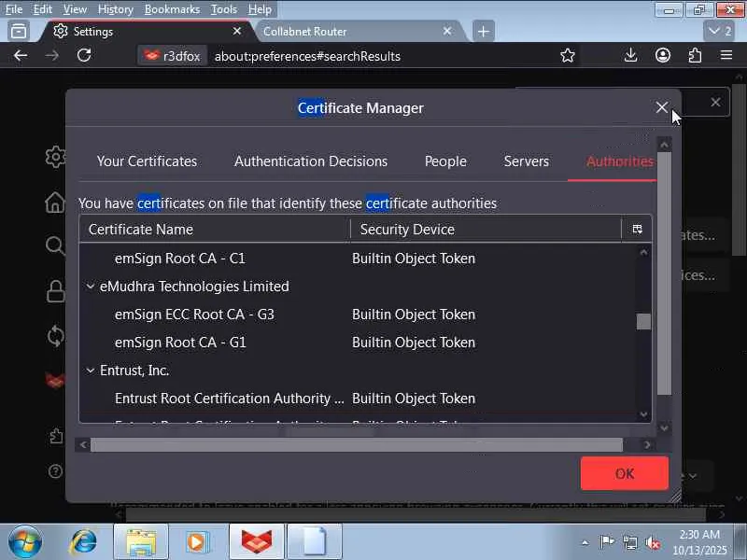The height and width of the screenshot is (560, 747).
Task: Bookmark this page with the star icon
Action: (x=568, y=56)
